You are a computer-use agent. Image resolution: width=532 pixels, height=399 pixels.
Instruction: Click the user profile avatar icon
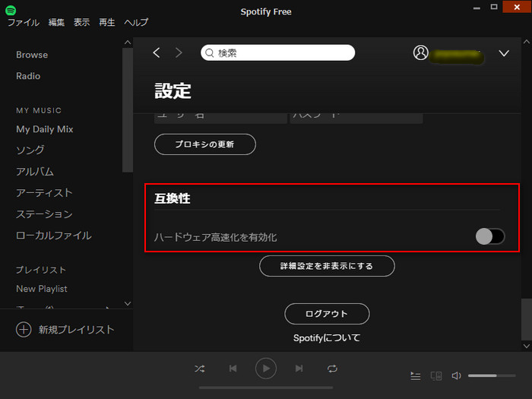[420, 52]
